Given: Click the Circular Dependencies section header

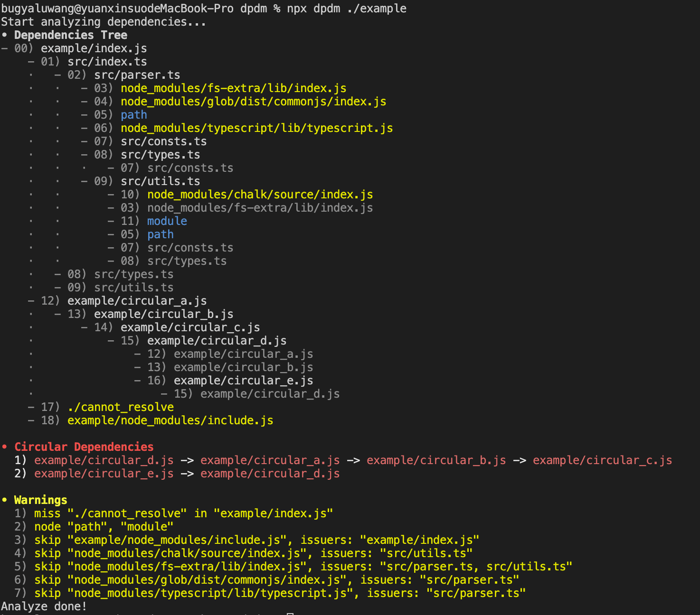Looking at the screenshot, I should point(84,447).
